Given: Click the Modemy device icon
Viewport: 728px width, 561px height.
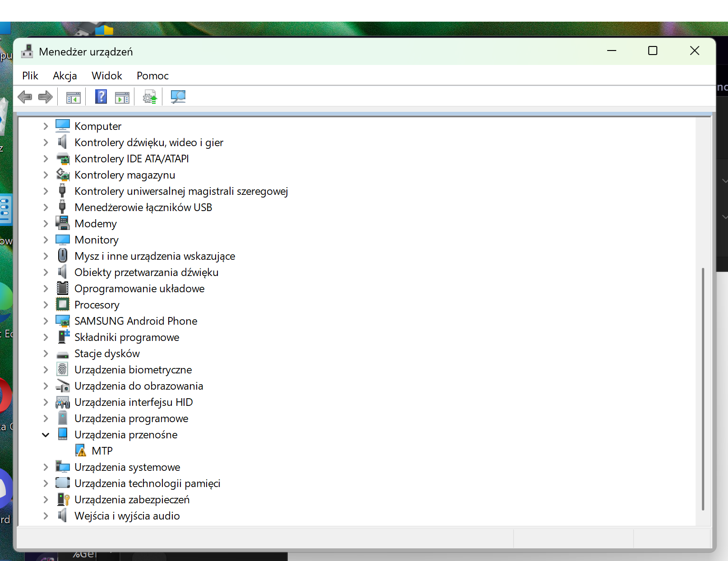Looking at the screenshot, I should [63, 223].
